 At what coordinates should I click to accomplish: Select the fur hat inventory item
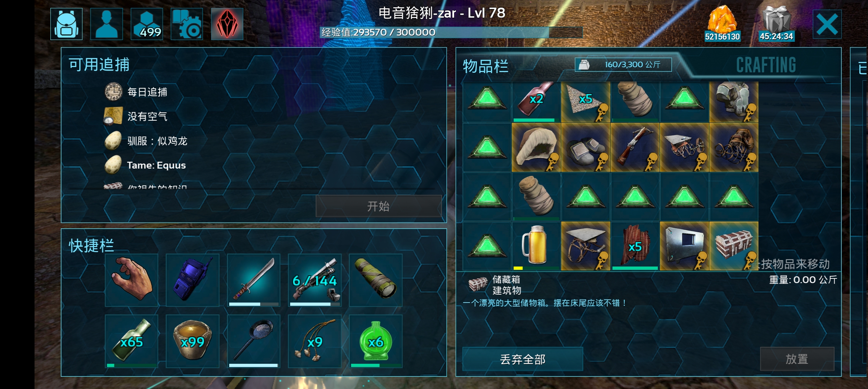(x=536, y=147)
